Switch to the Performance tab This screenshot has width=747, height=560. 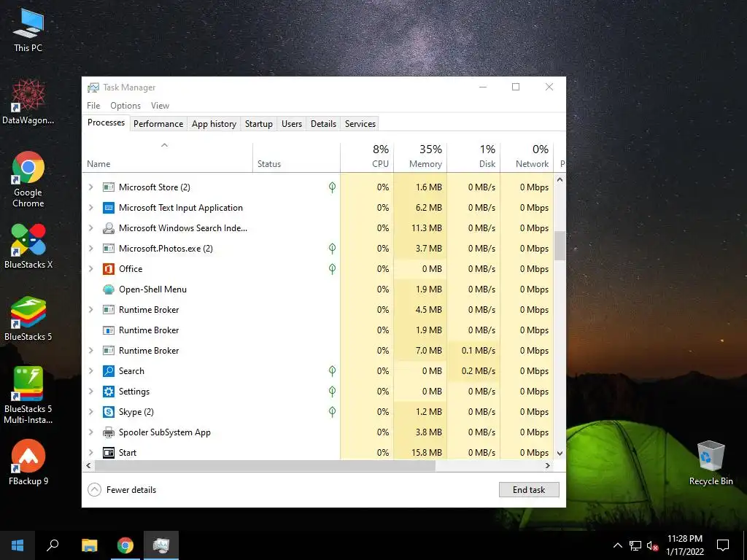[x=158, y=124]
